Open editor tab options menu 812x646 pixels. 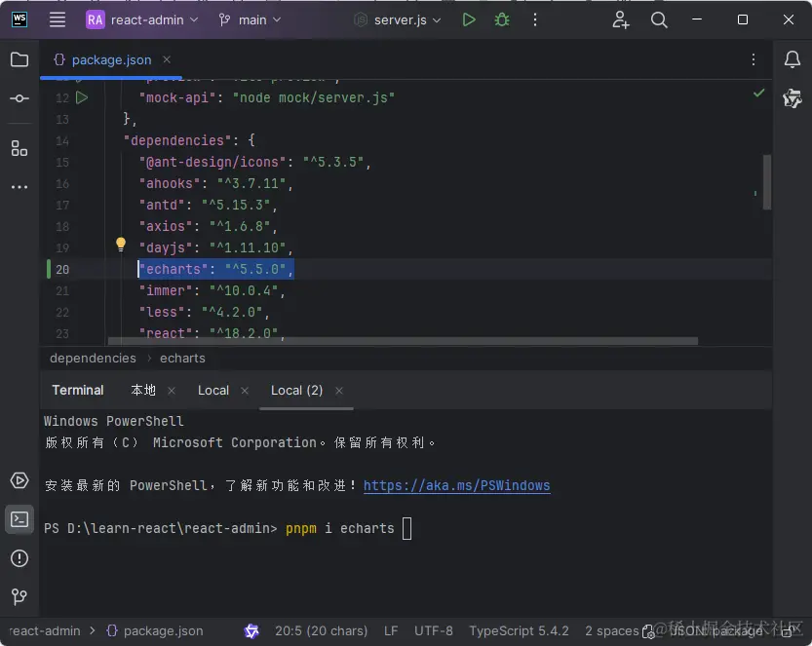point(753,59)
